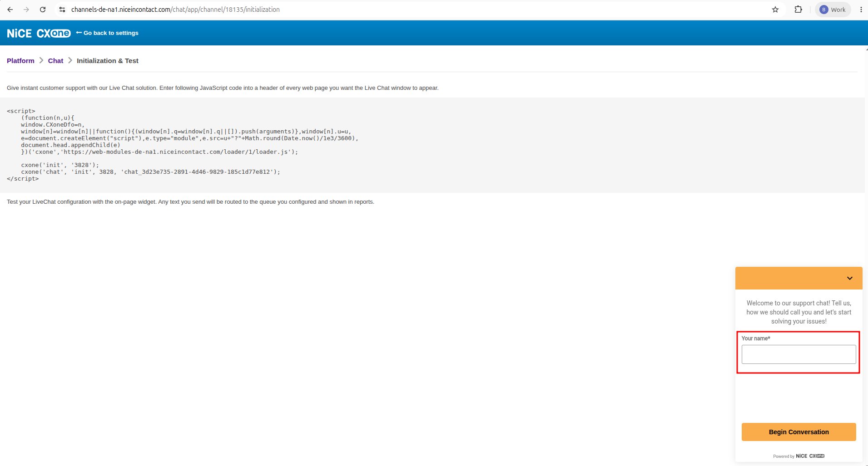Open site information icon in address bar

pos(62,10)
